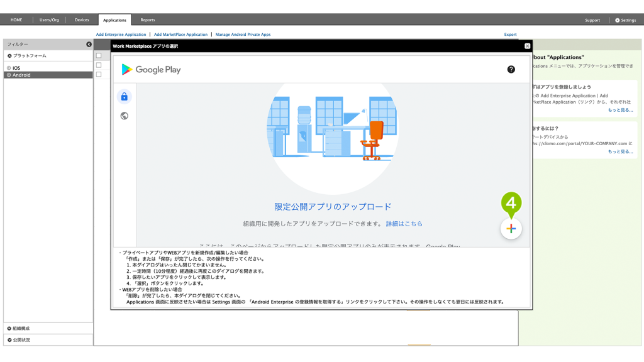
Task: Click second もっと見る link in help panel
Action: 620,151
